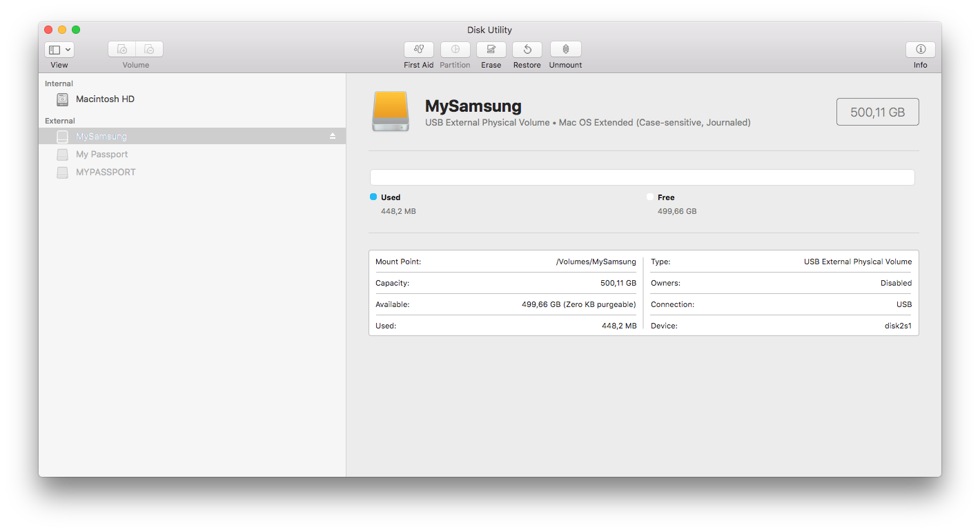
Task: Open the View sidebar dropdown button
Action: click(59, 50)
